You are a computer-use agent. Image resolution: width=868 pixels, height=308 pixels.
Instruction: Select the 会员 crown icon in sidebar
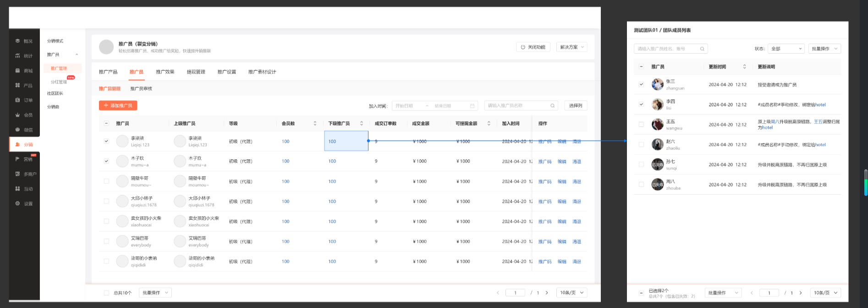pos(18,115)
